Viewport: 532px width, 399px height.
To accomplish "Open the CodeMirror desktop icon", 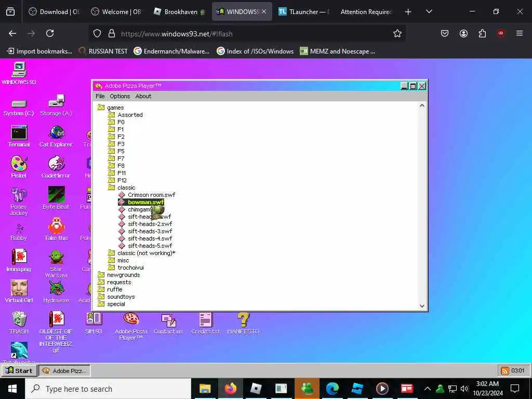I will 56,167.
